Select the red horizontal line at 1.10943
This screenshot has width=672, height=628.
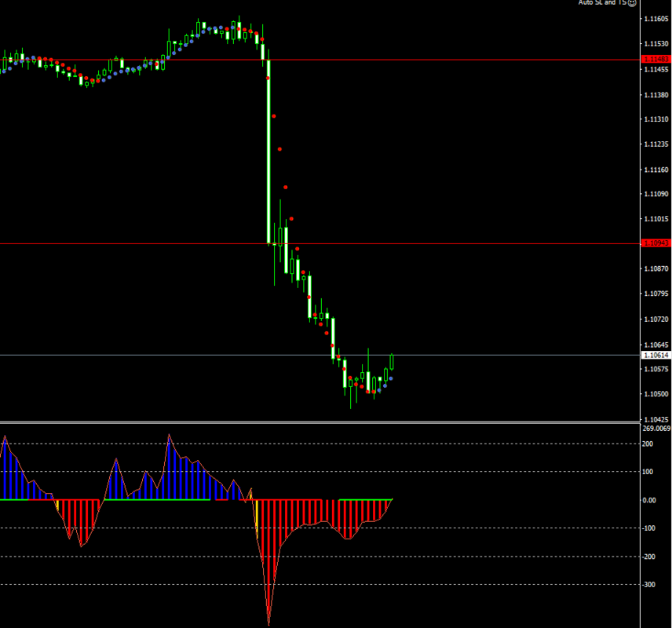click(320, 243)
